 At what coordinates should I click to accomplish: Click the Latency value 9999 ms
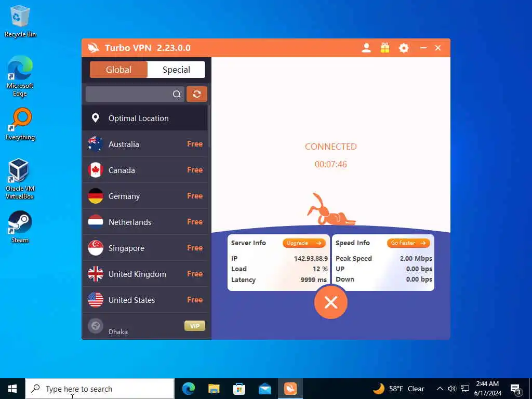(x=313, y=280)
